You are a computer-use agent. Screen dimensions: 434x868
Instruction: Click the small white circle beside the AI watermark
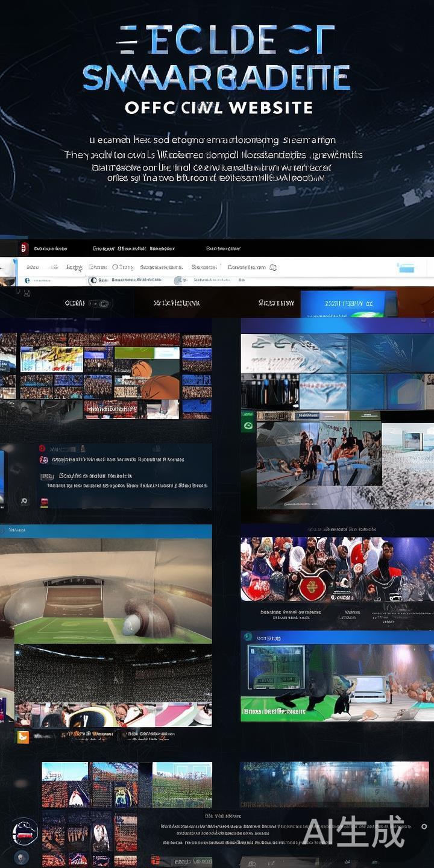point(424,826)
